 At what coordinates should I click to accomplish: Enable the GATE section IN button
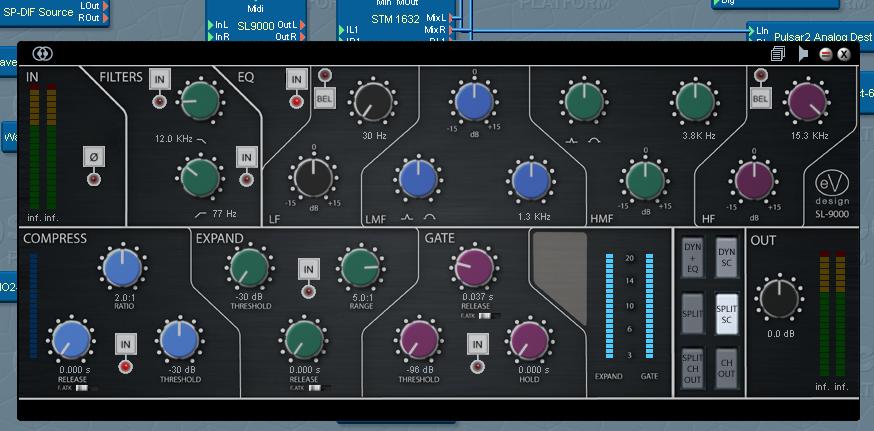click(x=477, y=344)
